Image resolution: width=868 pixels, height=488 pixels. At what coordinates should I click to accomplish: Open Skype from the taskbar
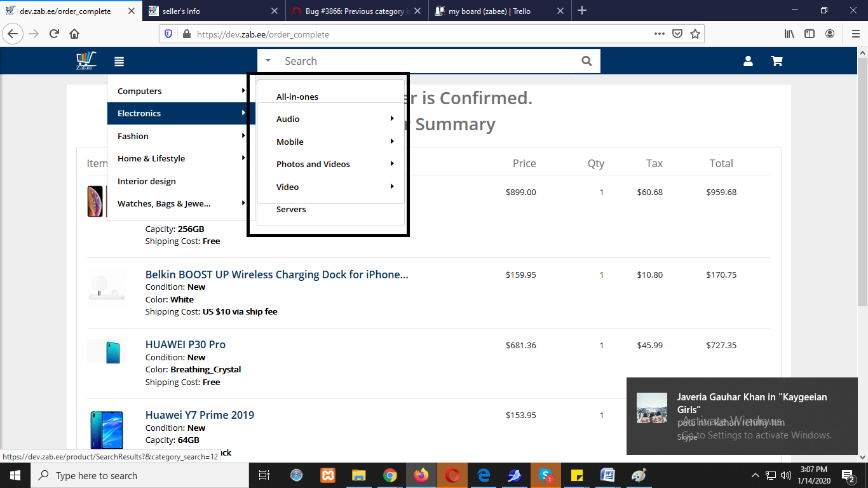pos(546,475)
